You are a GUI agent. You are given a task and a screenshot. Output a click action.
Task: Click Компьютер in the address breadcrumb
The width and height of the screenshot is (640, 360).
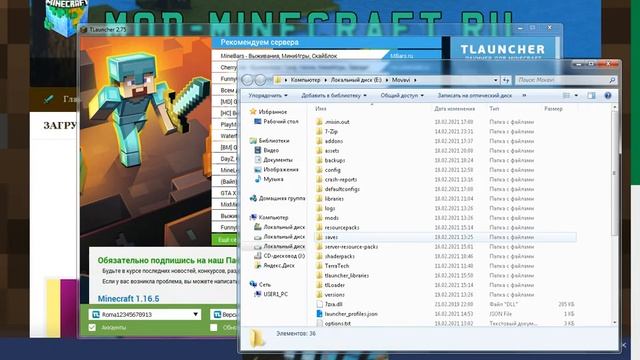click(305, 80)
